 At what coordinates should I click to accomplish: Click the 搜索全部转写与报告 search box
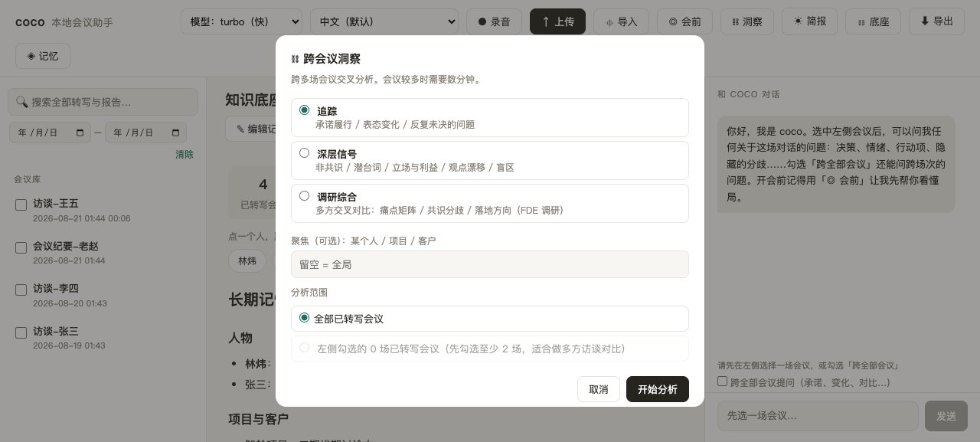(x=103, y=102)
